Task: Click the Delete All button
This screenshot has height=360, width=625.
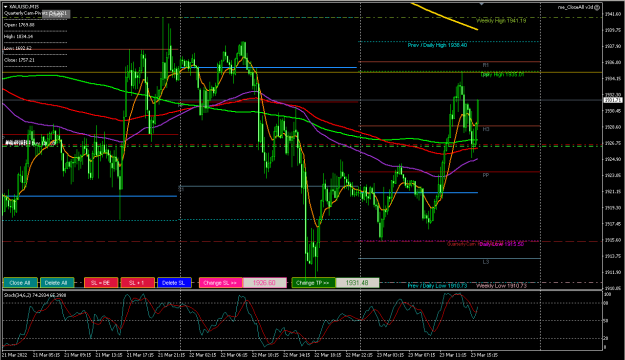Action: (56, 283)
